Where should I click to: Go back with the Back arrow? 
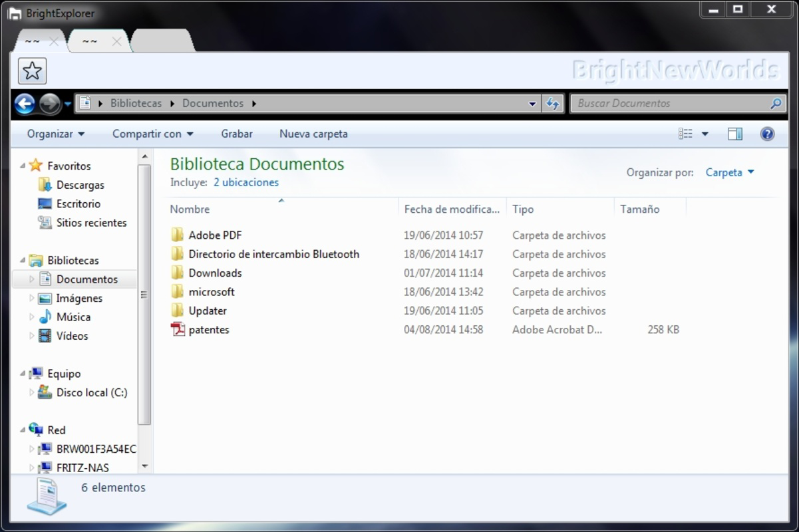[x=25, y=104]
